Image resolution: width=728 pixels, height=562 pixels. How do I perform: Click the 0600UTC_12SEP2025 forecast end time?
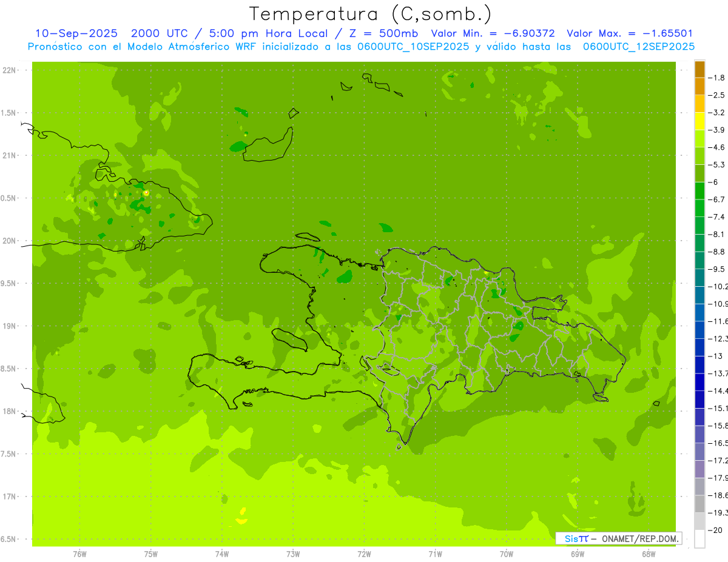point(638,47)
